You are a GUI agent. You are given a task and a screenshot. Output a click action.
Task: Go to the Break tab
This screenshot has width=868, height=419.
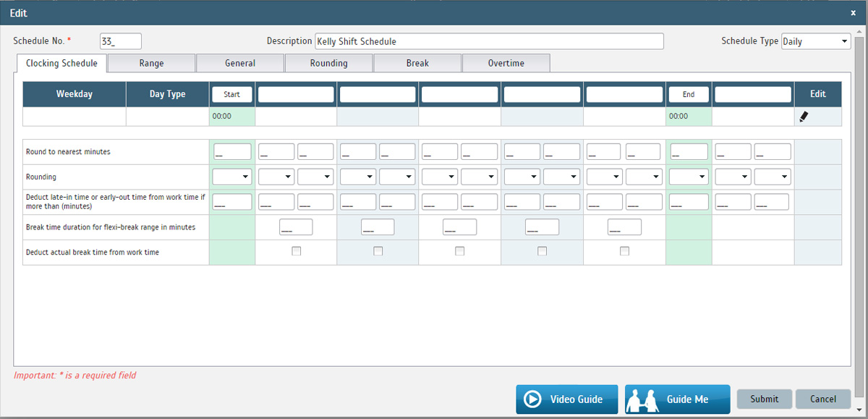[417, 64]
